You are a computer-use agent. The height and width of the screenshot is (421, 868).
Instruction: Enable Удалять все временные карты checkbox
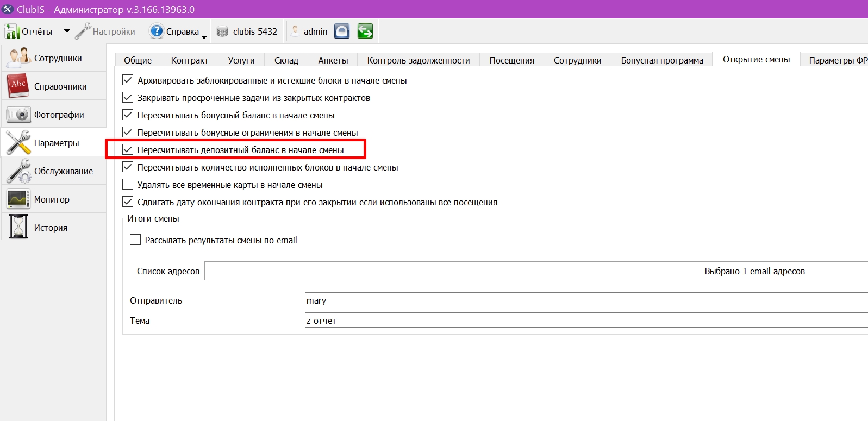tap(128, 185)
